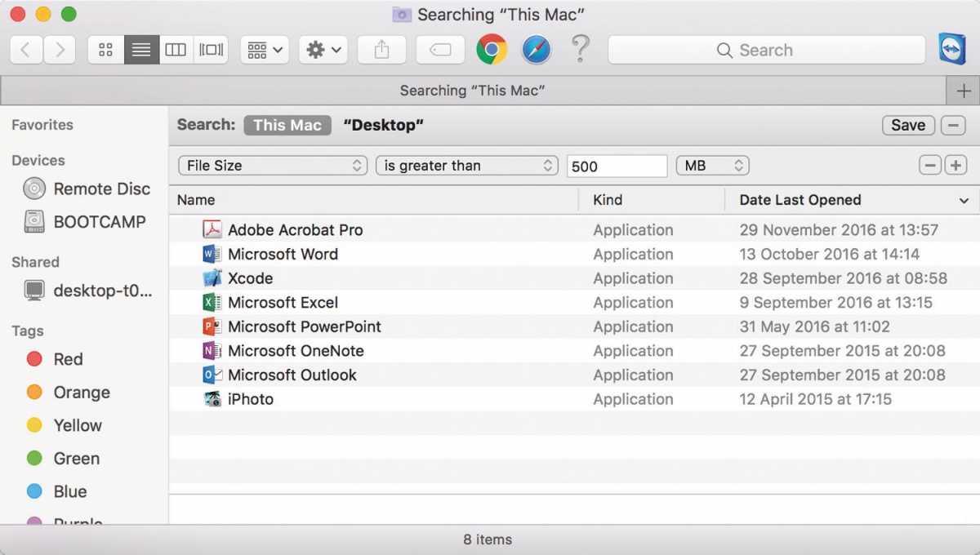Select the Adobe Acrobat Pro icon
The height and width of the screenshot is (555, 980).
[212, 230]
